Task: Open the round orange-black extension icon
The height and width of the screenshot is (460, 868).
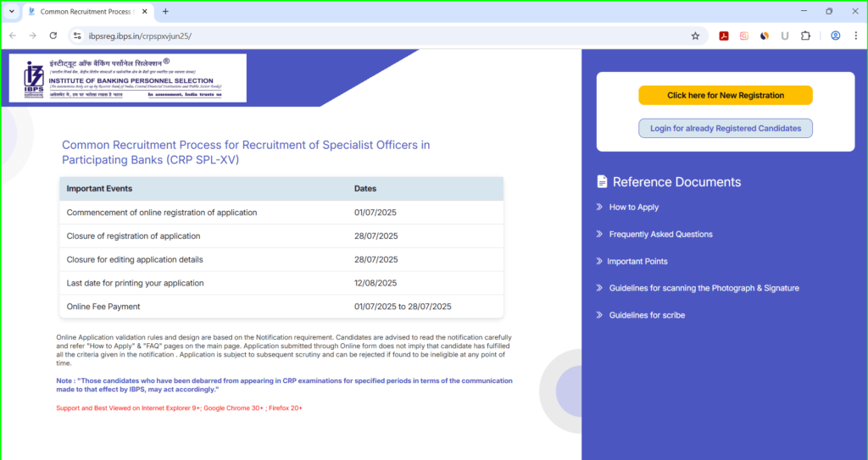Action: click(x=765, y=36)
